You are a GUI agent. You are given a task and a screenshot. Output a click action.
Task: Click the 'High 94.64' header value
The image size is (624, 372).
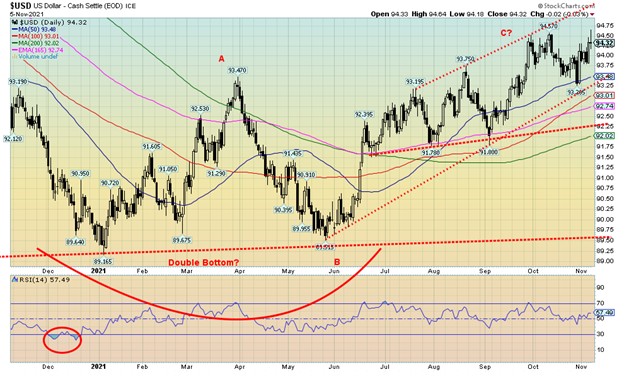click(x=429, y=14)
